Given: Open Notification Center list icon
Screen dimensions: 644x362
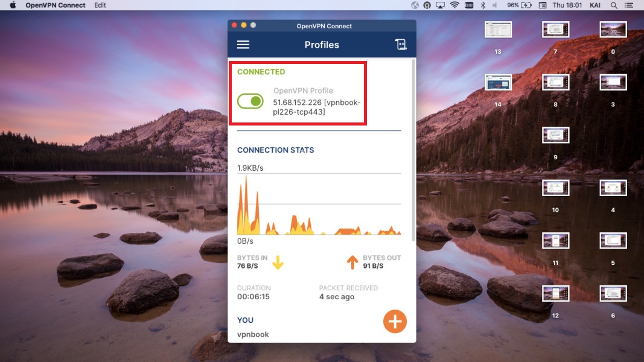Looking at the screenshot, I should [631, 5].
